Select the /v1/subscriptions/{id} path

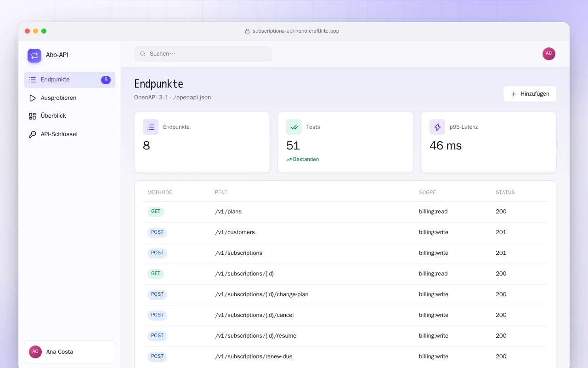tap(244, 274)
